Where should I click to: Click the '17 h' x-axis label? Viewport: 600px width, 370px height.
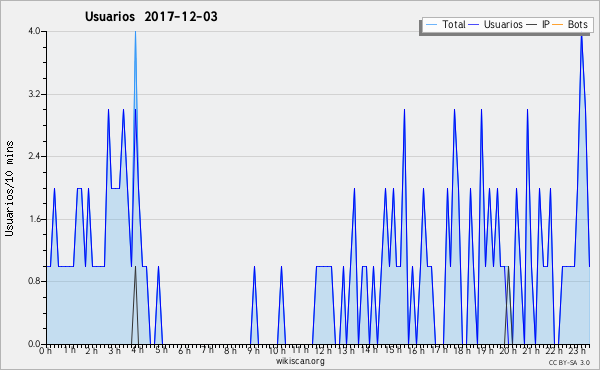coord(439,350)
